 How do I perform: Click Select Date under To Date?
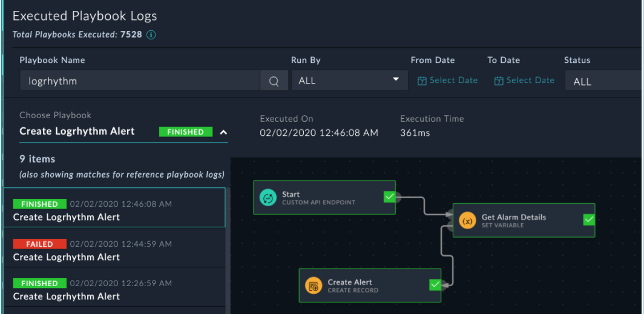(x=530, y=81)
